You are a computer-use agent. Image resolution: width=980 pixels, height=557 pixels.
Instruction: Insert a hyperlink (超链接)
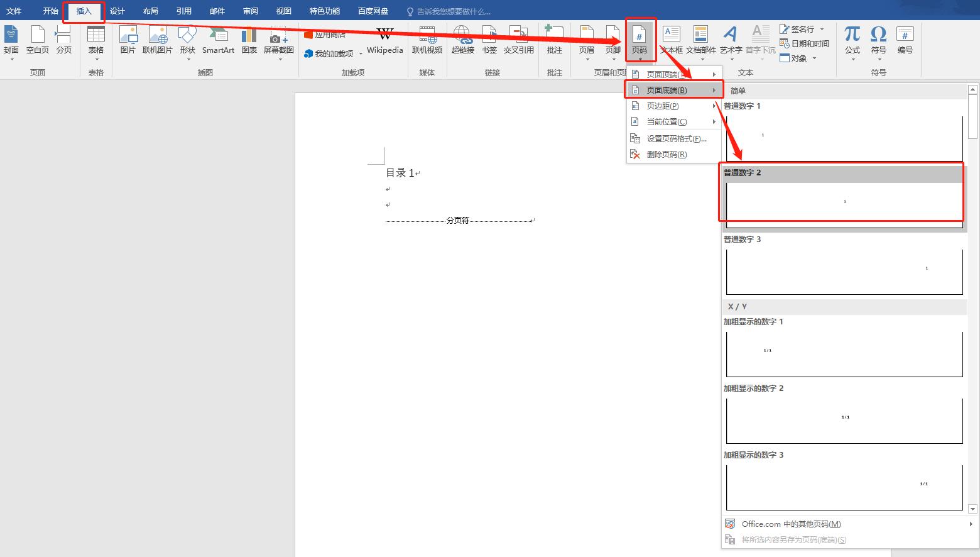point(463,41)
